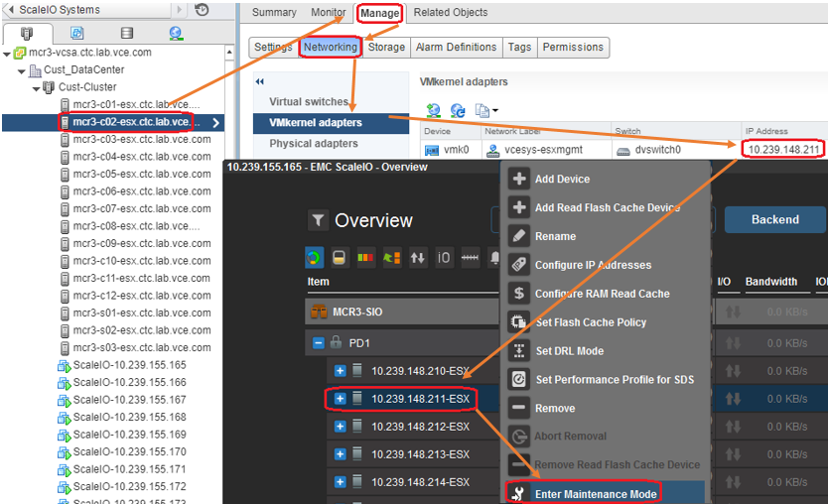
Task: Click the history clock icon beside ScaleIO Systems
Action: click(202, 10)
